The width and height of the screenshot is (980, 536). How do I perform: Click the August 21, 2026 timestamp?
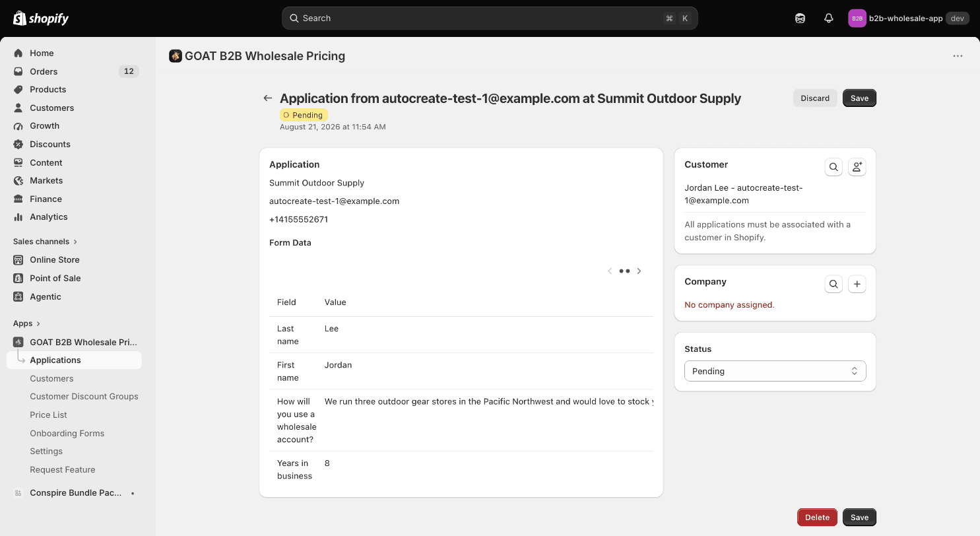coord(333,127)
